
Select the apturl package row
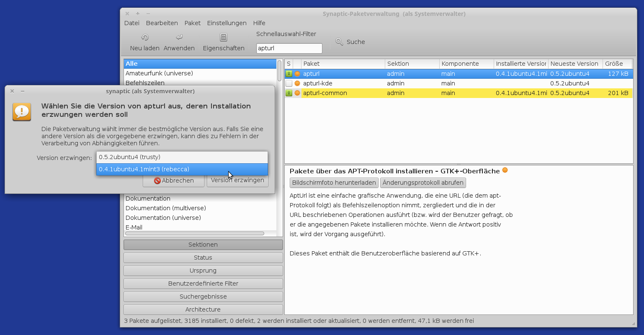459,74
